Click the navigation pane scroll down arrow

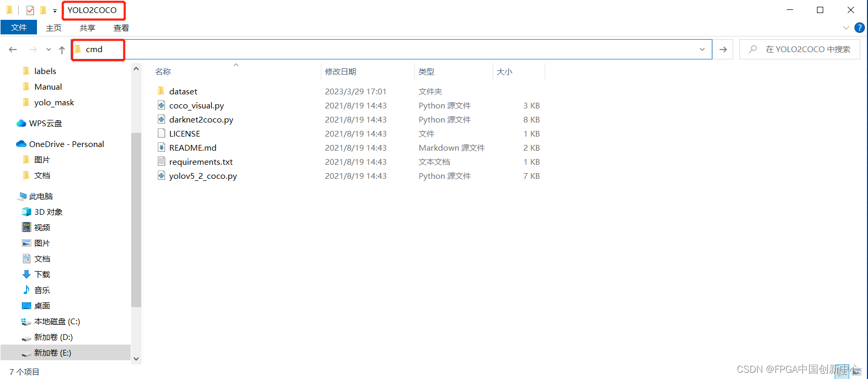click(136, 359)
